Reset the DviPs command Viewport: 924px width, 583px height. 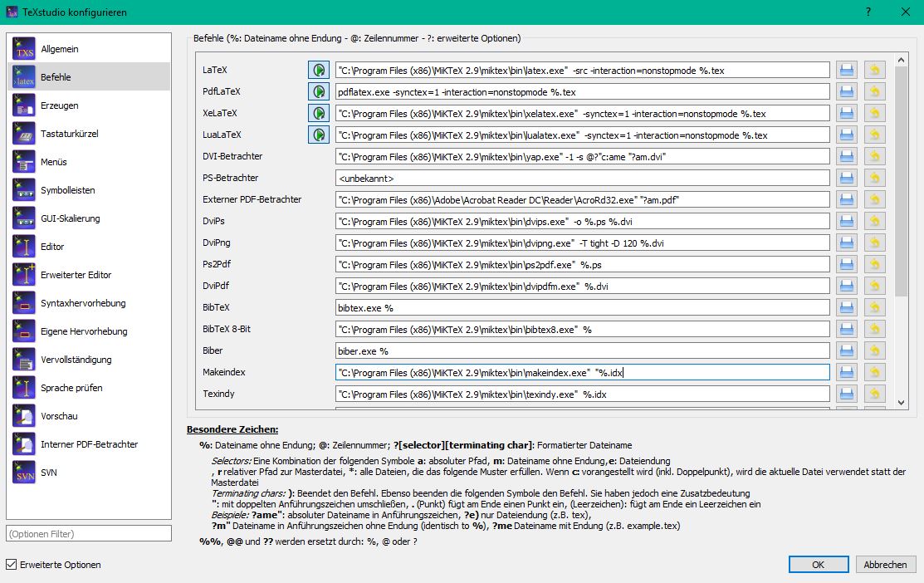click(x=875, y=221)
